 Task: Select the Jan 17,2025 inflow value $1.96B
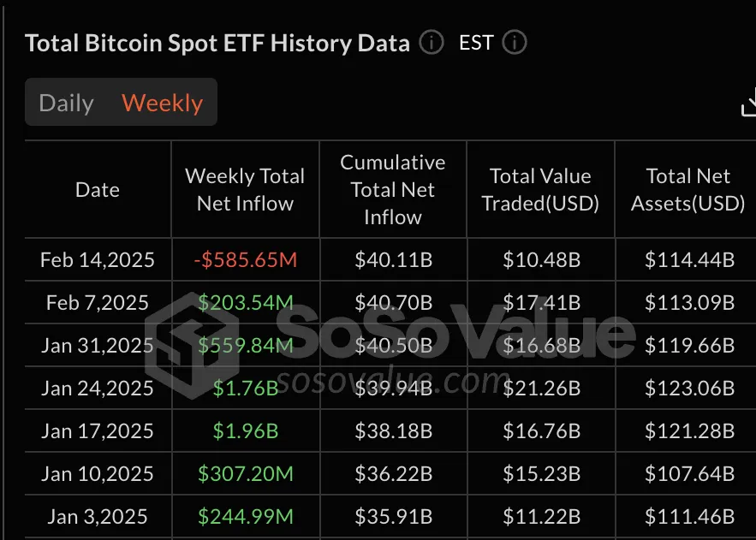[245, 430]
